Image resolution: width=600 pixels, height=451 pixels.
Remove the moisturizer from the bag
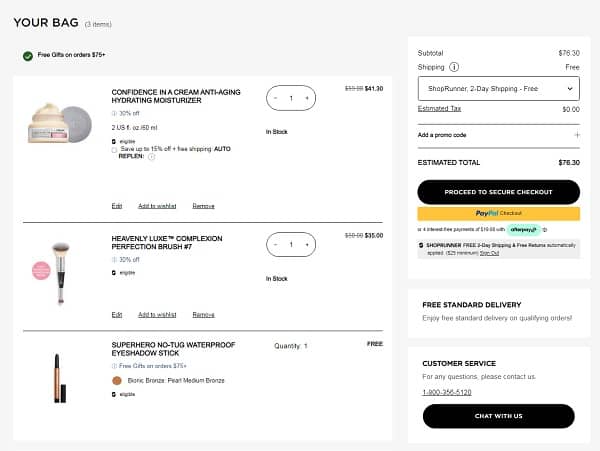(203, 206)
